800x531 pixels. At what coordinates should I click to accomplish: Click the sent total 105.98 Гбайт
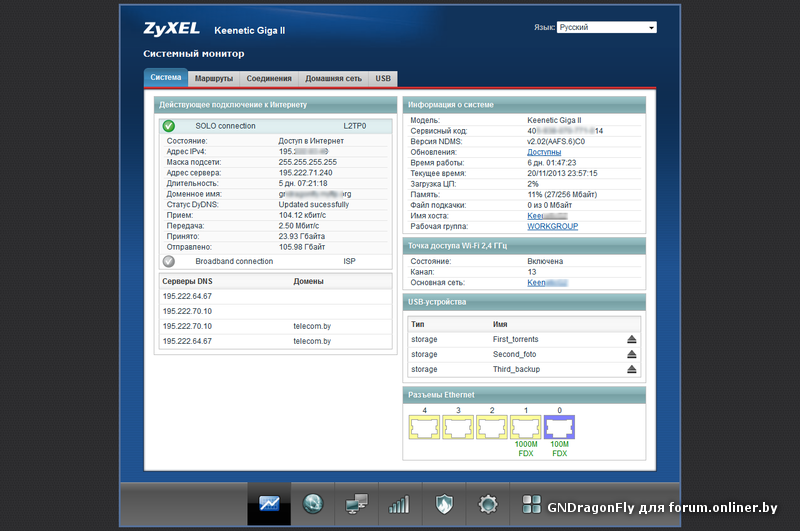[x=302, y=247]
